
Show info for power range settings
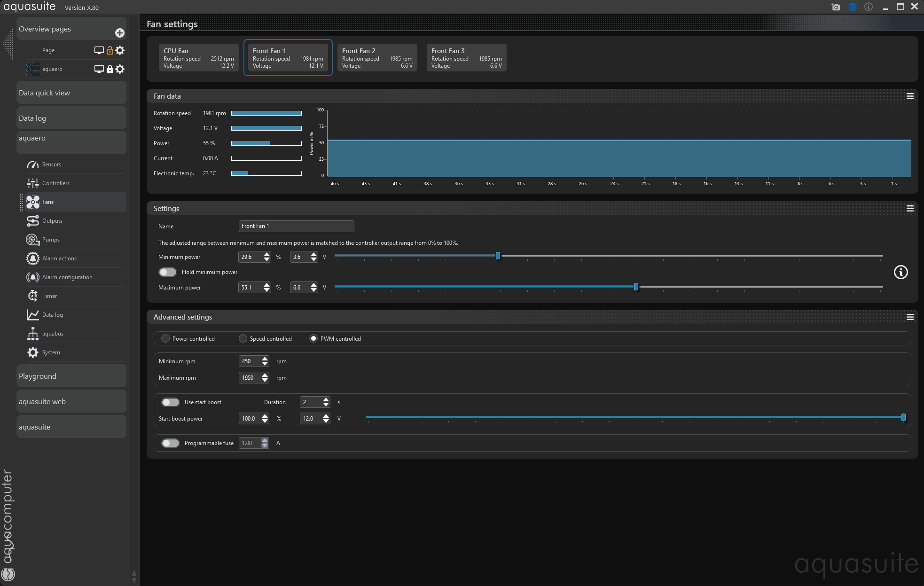[x=901, y=272]
